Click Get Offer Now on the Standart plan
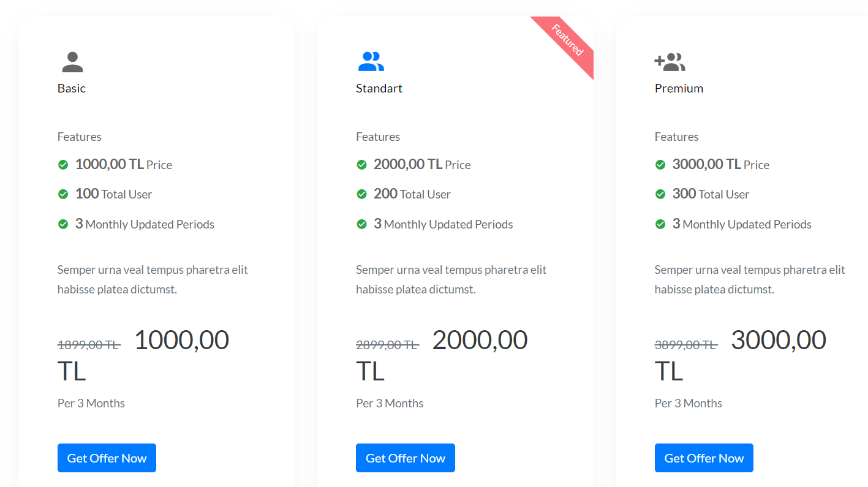The width and height of the screenshot is (868, 487). click(405, 458)
